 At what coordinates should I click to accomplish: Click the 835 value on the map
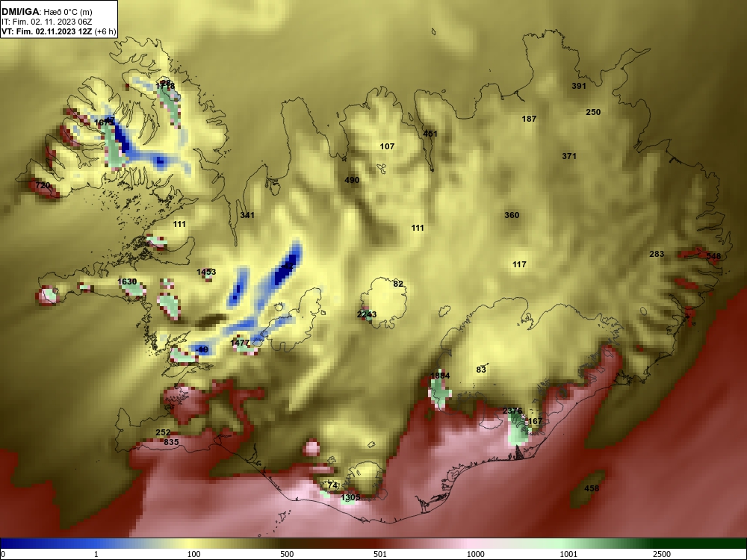171,442
